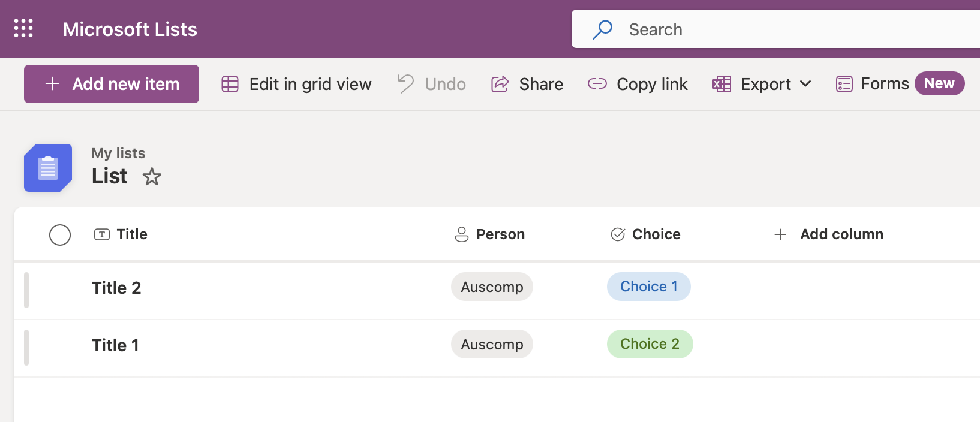Click the Copy link chain icon
Image resolution: width=980 pixels, height=422 pixels.
click(597, 84)
